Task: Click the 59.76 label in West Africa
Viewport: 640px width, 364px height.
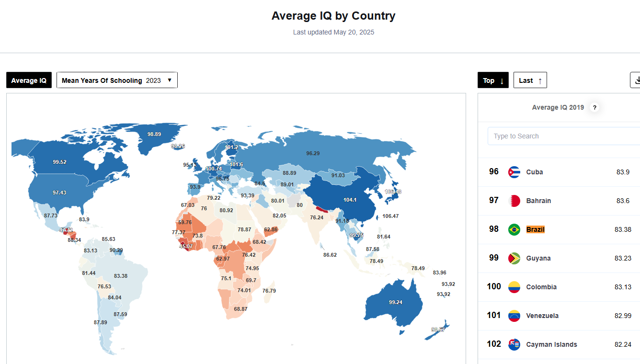Action: tap(185, 222)
